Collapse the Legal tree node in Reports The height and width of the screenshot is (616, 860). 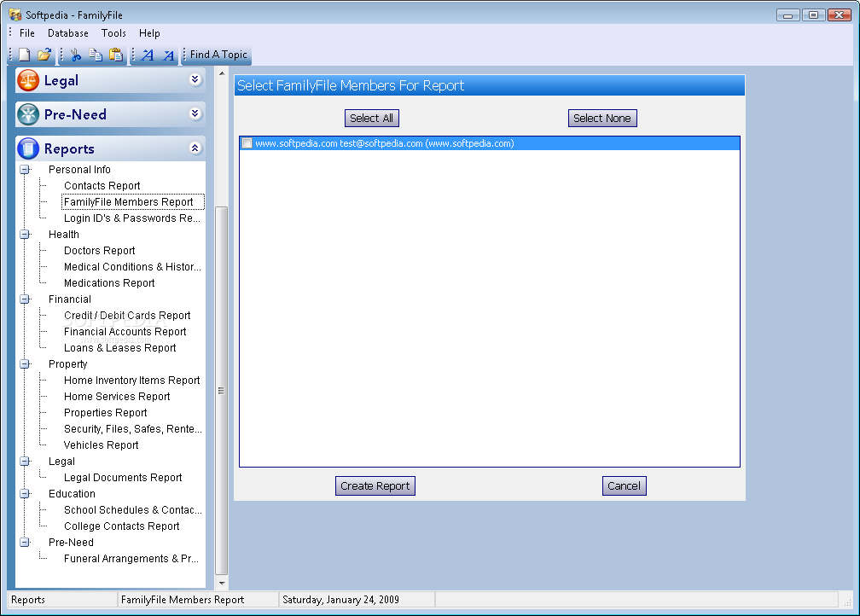pyautogui.click(x=24, y=462)
